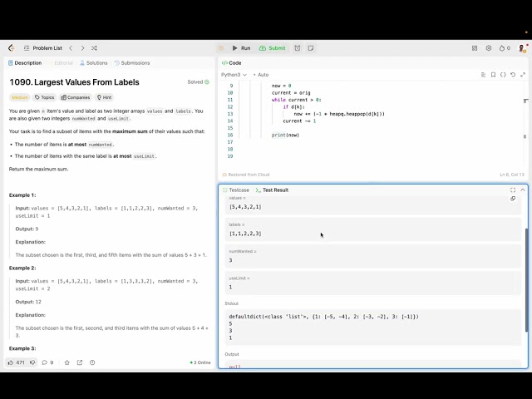Viewport: 532px width, 399px height.
Task: Click the format code lines icon
Action: pyautogui.click(x=483, y=75)
